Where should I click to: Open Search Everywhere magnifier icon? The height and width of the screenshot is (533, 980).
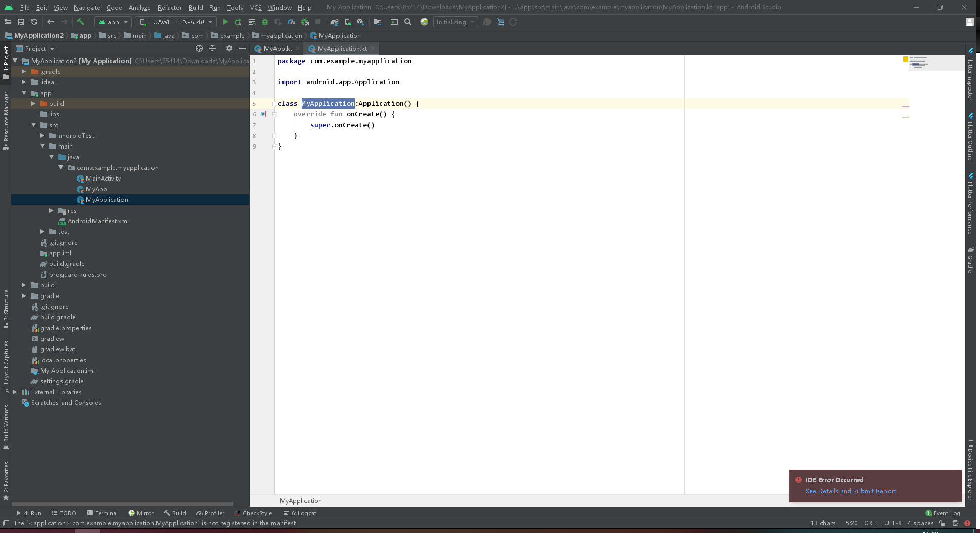(408, 22)
